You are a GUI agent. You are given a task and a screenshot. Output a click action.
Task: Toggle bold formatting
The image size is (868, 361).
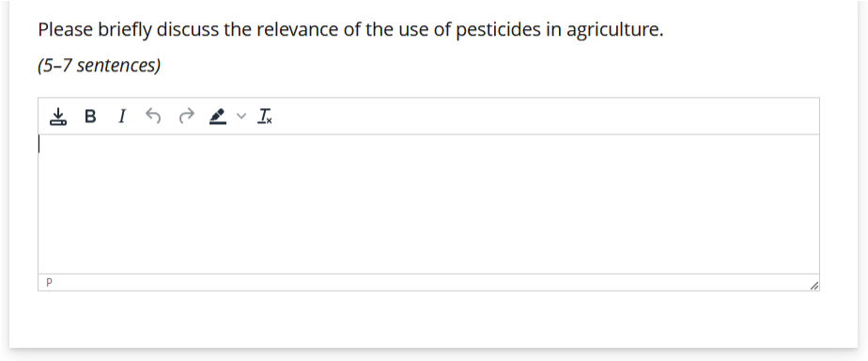click(90, 117)
